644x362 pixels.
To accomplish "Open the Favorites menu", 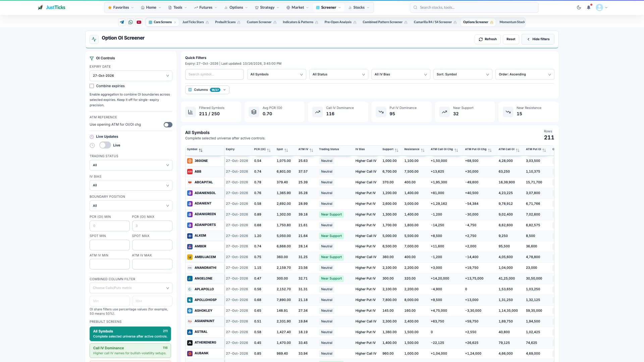I will 121,7.
